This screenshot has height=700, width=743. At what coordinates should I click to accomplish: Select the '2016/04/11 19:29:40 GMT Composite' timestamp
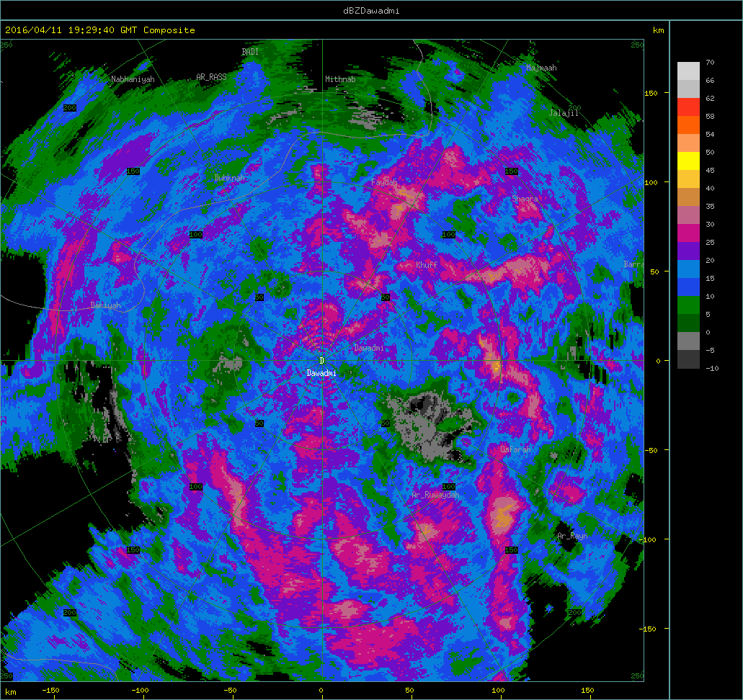tap(100, 30)
